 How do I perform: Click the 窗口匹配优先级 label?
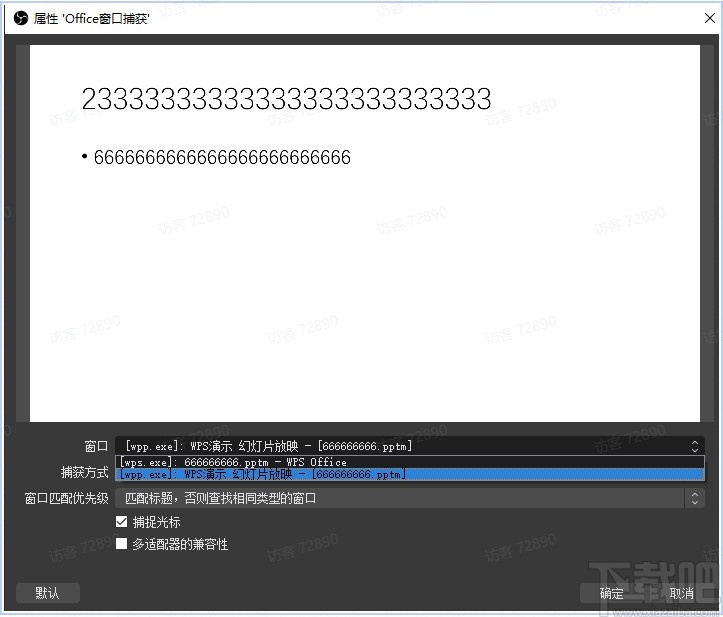(66, 498)
